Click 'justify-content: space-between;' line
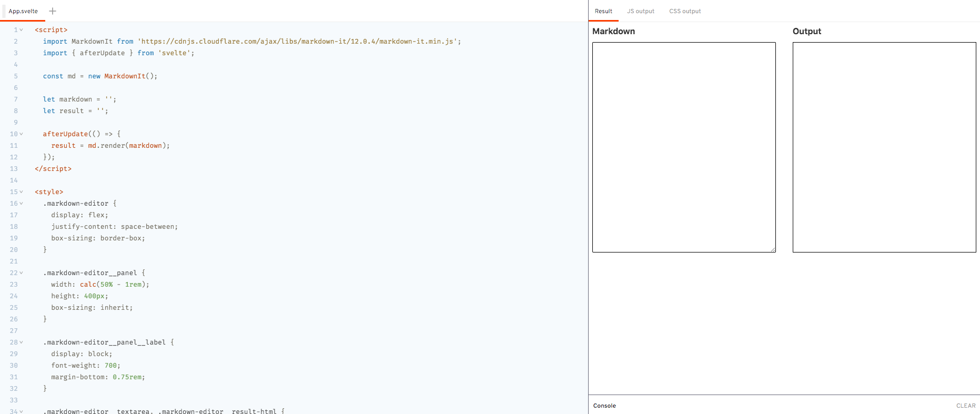The width and height of the screenshot is (980, 414). (114, 227)
